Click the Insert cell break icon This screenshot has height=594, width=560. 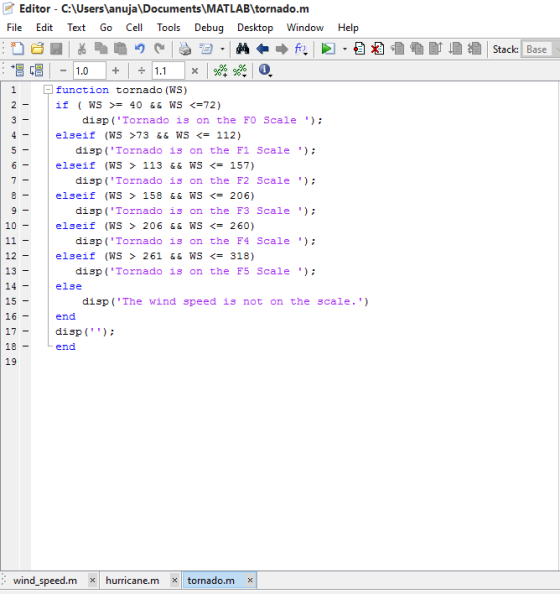tap(221, 70)
